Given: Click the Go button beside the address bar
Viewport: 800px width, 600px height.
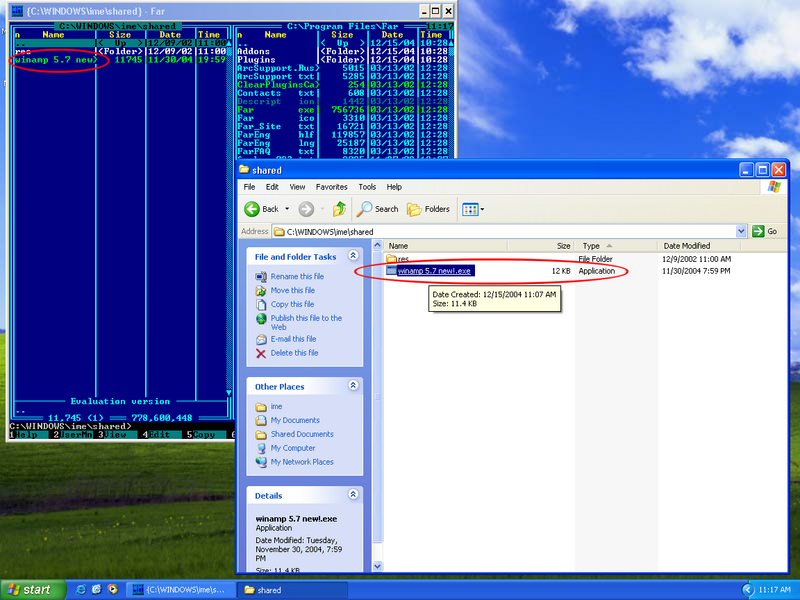Looking at the screenshot, I should 765,231.
